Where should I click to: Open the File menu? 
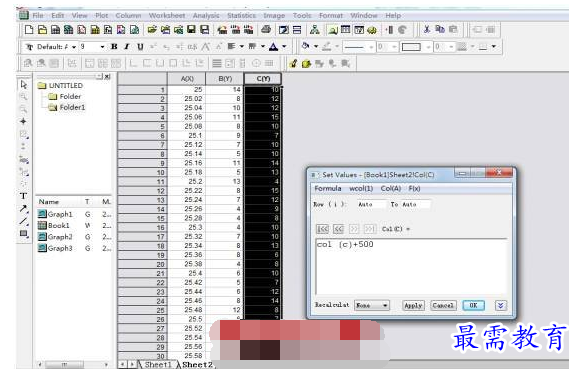click(x=38, y=15)
